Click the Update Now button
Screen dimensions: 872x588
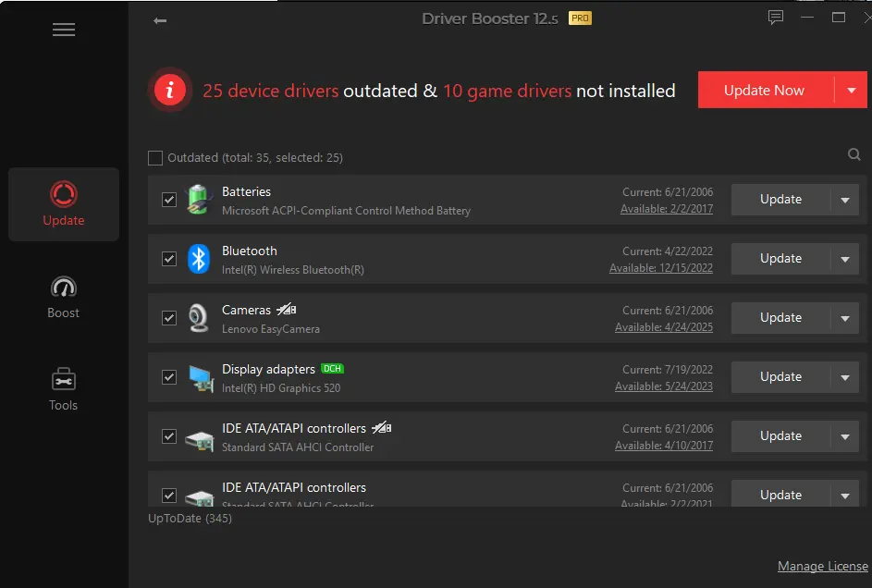[x=766, y=90]
